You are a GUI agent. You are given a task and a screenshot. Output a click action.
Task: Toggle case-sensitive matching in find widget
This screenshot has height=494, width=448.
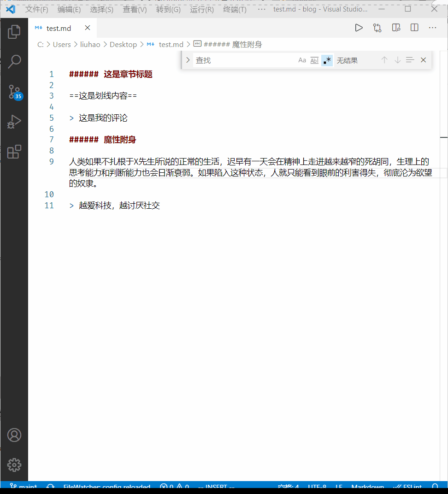pos(302,60)
